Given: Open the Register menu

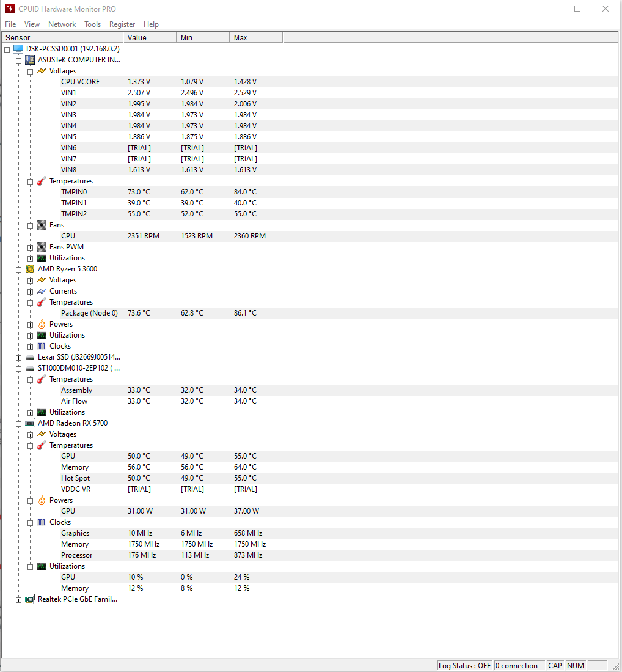Looking at the screenshot, I should 122,24.
